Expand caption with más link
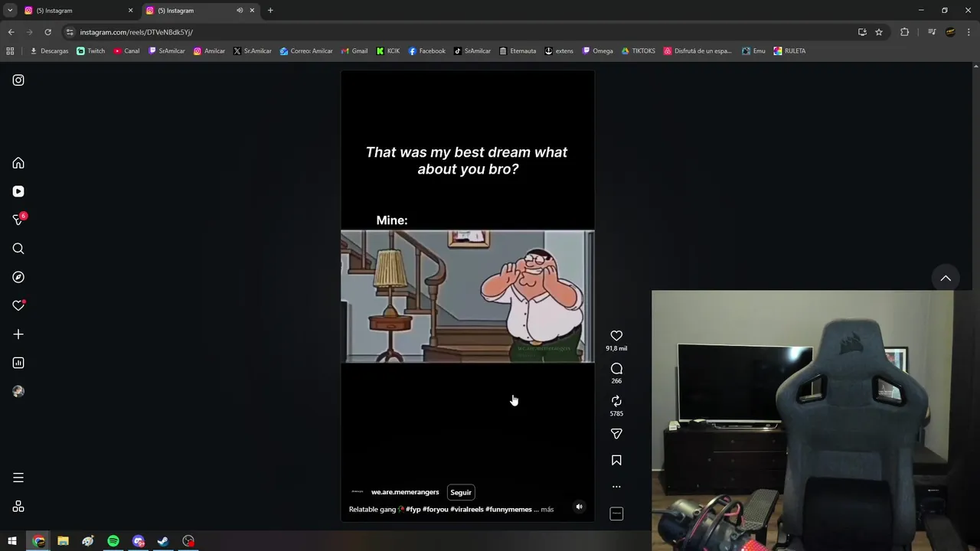980x551 pixels. 547,510
